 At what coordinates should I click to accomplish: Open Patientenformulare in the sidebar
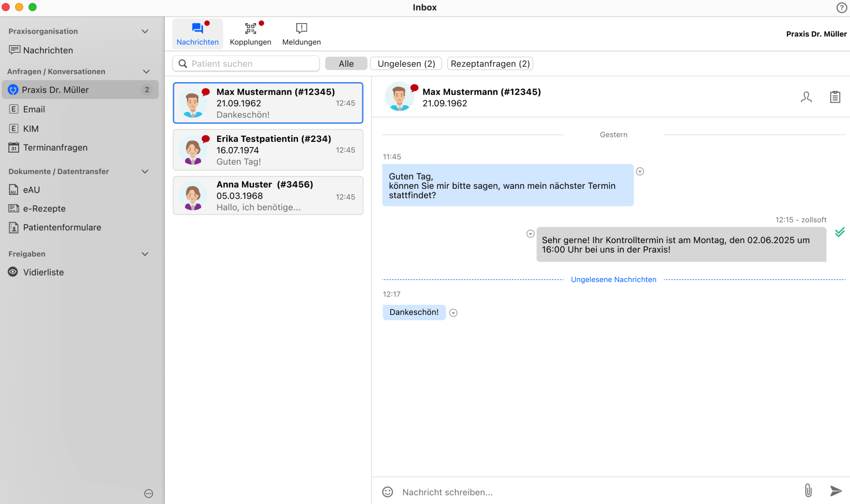point(80,227)
